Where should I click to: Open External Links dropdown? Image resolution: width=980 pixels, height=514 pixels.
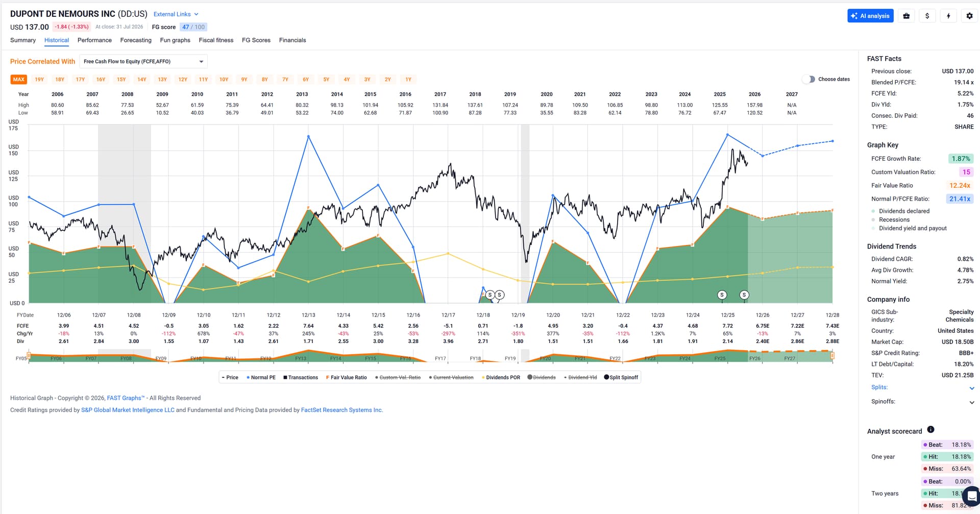[176, 14]
